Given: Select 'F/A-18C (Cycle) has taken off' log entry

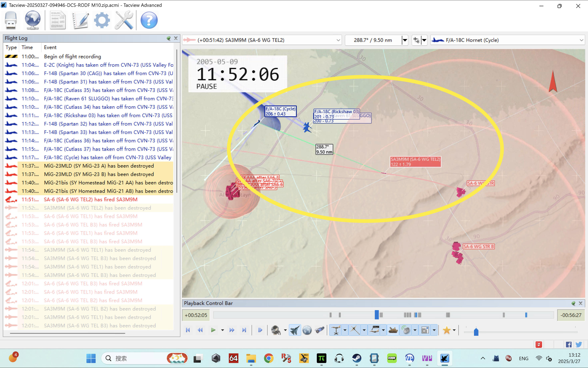Looking at the screenshot, I should click(x=89, y=157).
